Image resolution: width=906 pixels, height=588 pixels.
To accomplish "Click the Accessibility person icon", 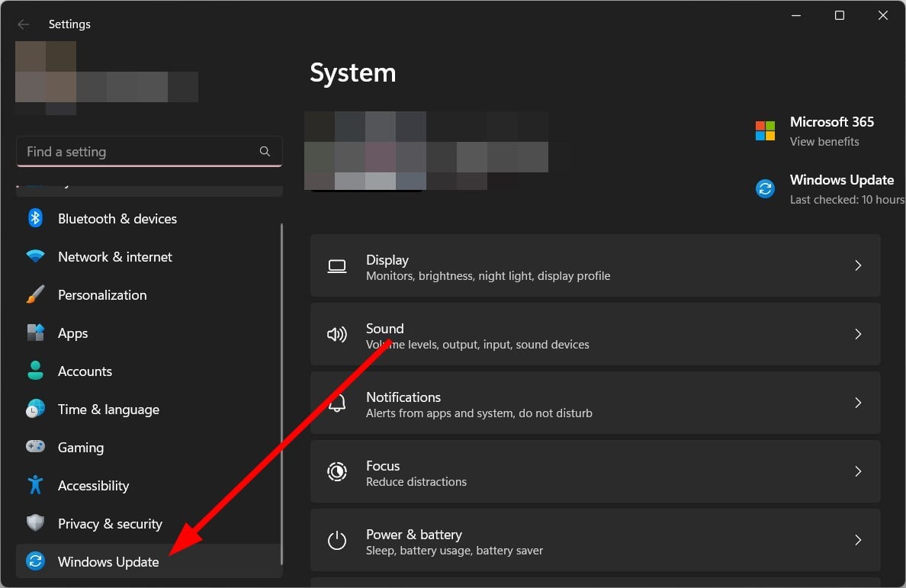I will [35, 485].
